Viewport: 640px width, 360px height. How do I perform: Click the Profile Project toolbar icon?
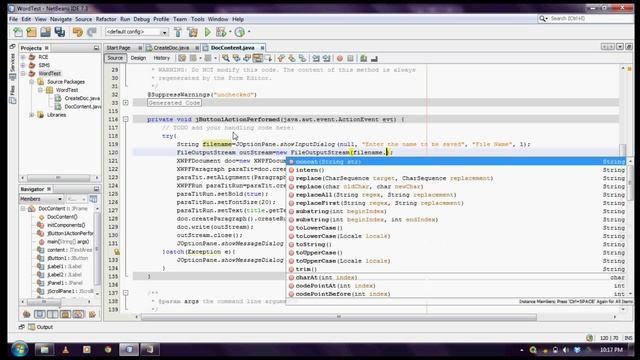pos(240,32)
